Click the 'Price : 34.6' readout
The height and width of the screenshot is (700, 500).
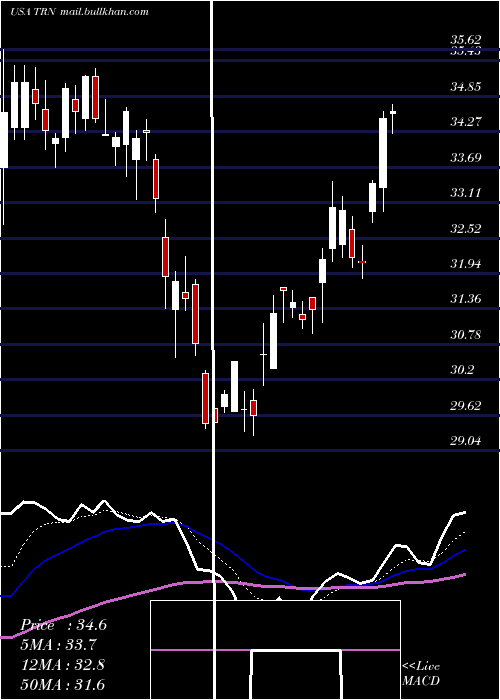(63, 625)
